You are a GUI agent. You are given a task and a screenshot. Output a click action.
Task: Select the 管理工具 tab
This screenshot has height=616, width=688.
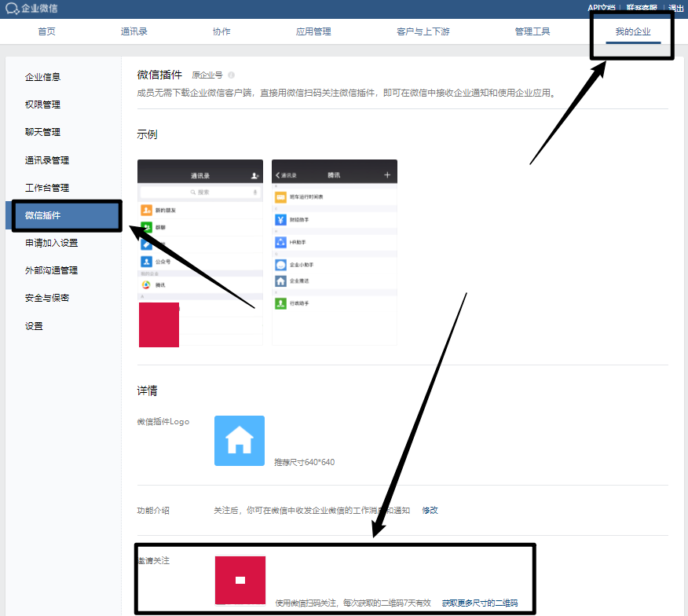pyautogui.click(x=532, y=31)
